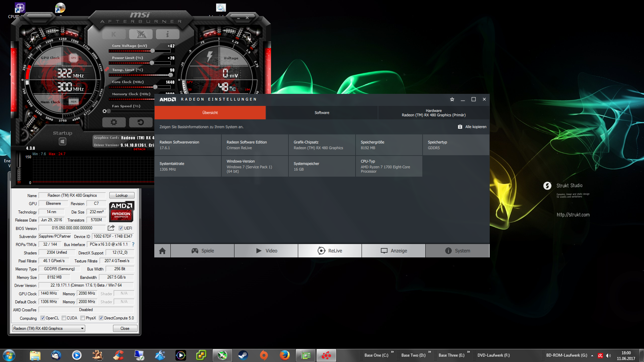644x362 pixels.
Task: Switch to the Software tab
Action: tap(322, 113)
